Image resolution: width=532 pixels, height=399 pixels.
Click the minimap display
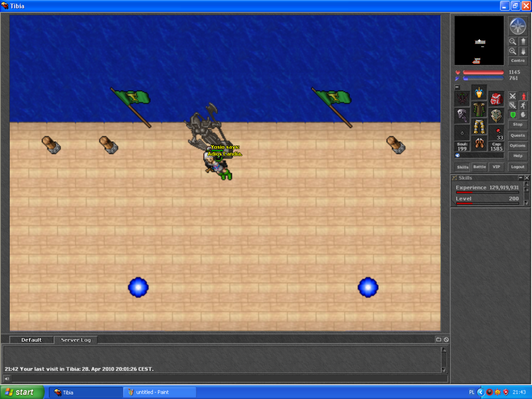coord(479,41)
